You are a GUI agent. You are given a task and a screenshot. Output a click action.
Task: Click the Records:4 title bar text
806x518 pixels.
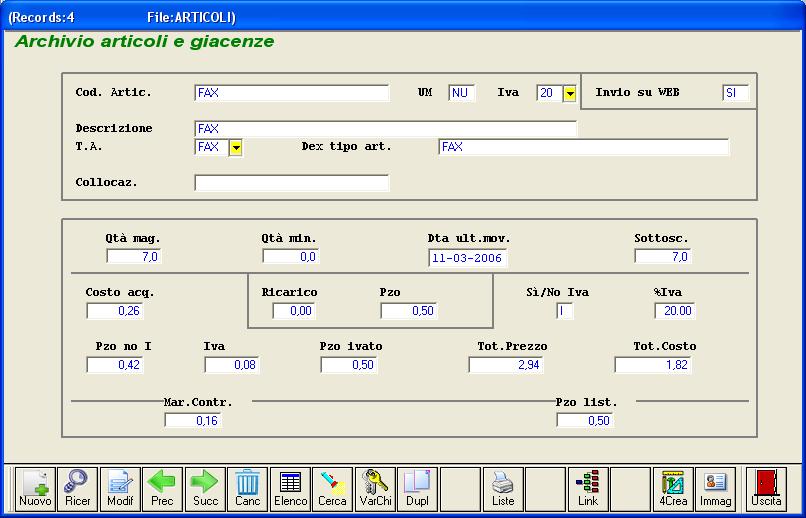pyautogui.click(x=41, y=17)
